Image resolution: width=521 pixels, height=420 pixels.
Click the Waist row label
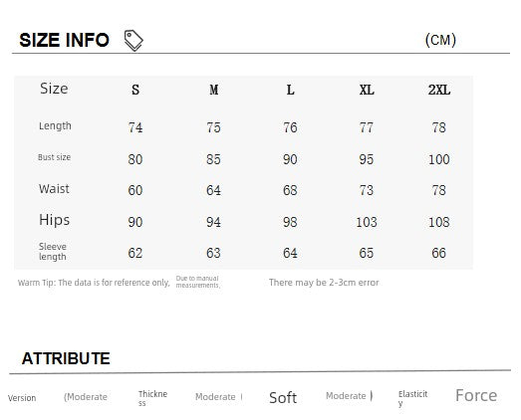click(54, 188)
